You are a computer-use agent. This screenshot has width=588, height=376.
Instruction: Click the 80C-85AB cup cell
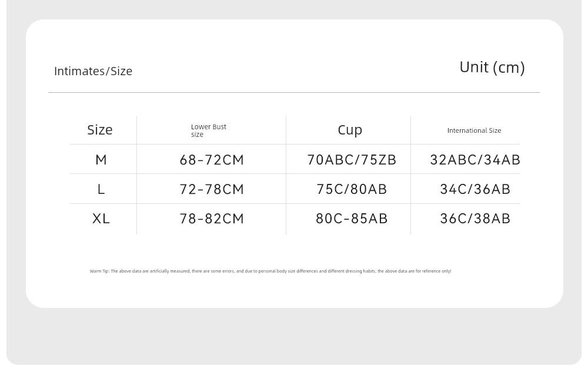point(352,219)
